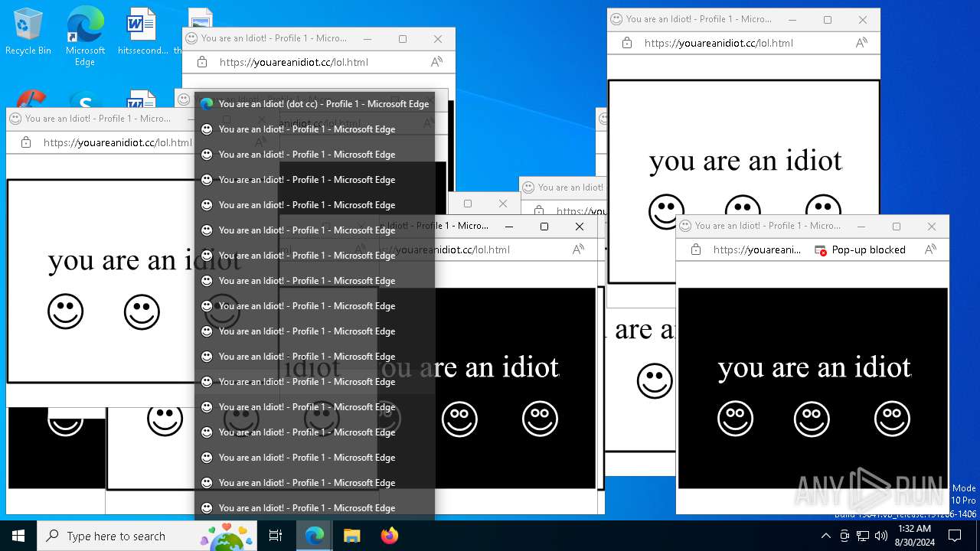Viewport: 980px width, 551px height.
Task: Close the window showing Pop-up blocked
Action: (x=932, y=227)
